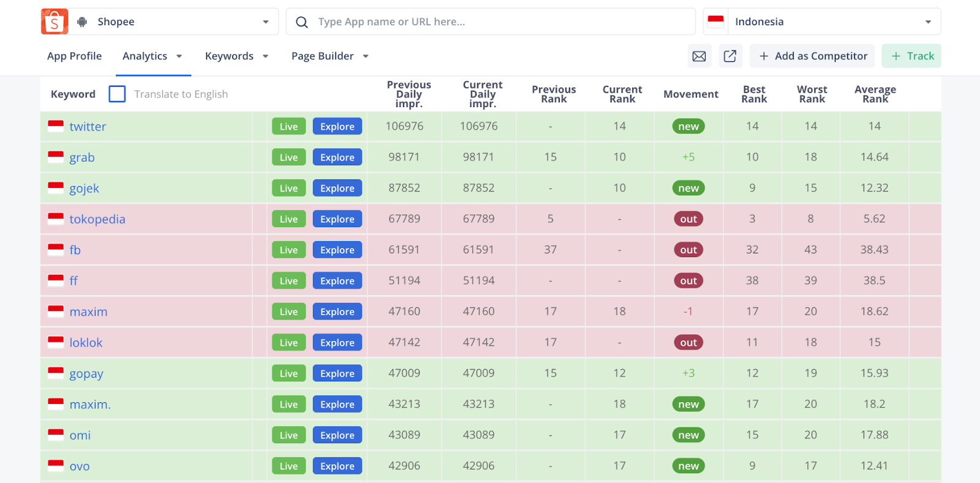Open the grab keyword link

tap(82, 158)
